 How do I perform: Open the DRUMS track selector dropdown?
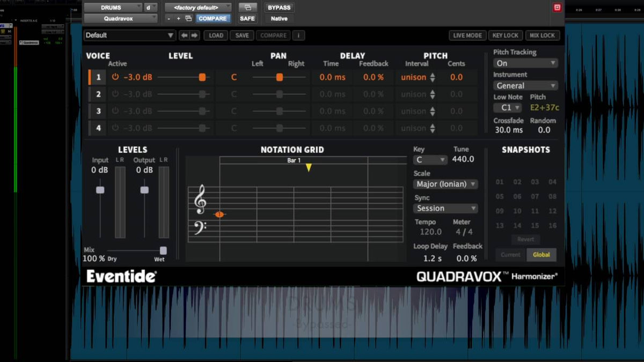pos(112,8)
